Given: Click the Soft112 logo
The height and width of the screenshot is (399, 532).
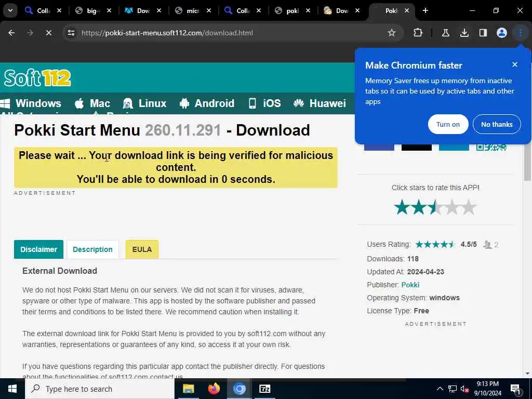Looking at the screenshot, I should click(x=37, y=78).
